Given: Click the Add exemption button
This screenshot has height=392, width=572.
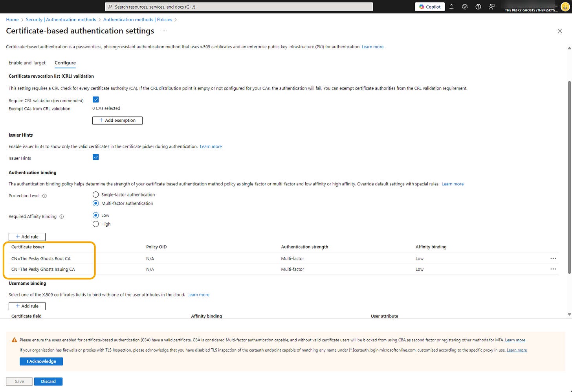Looking at the screenshot, I should (x=117, y=121).
